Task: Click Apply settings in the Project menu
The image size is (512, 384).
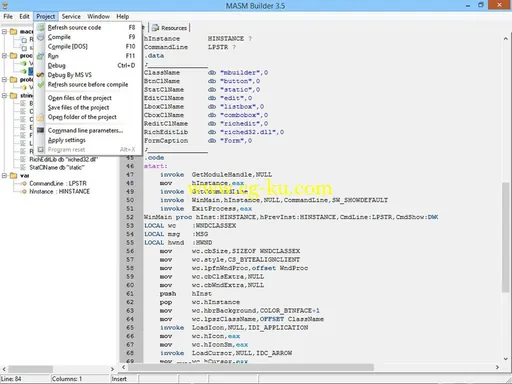Action: pyautogui.click(x=87, y=140)
